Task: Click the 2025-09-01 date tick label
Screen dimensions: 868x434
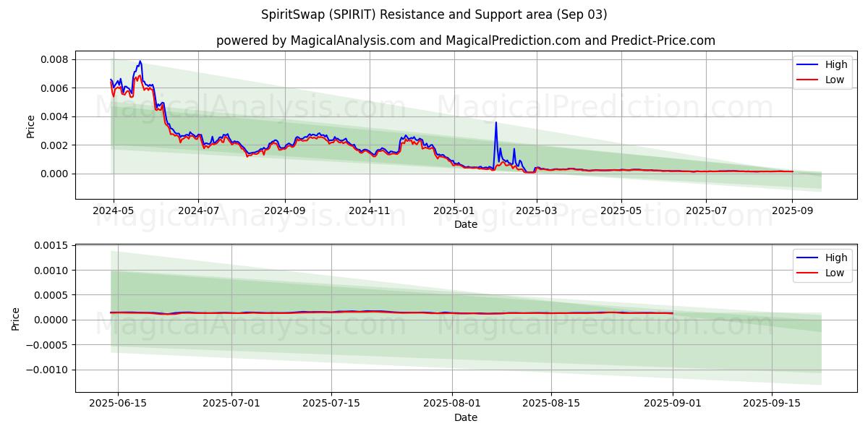Action: (x=673, y=404)
